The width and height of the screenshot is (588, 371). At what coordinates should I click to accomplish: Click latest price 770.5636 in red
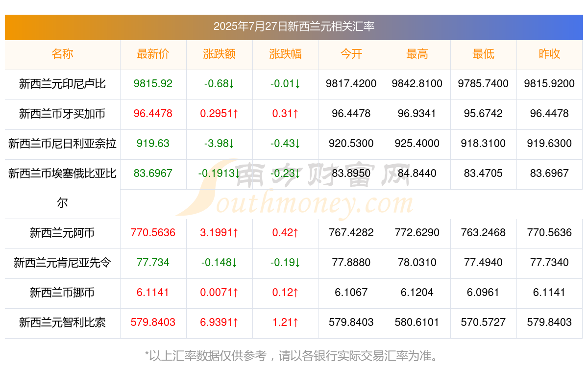(153, 233)
